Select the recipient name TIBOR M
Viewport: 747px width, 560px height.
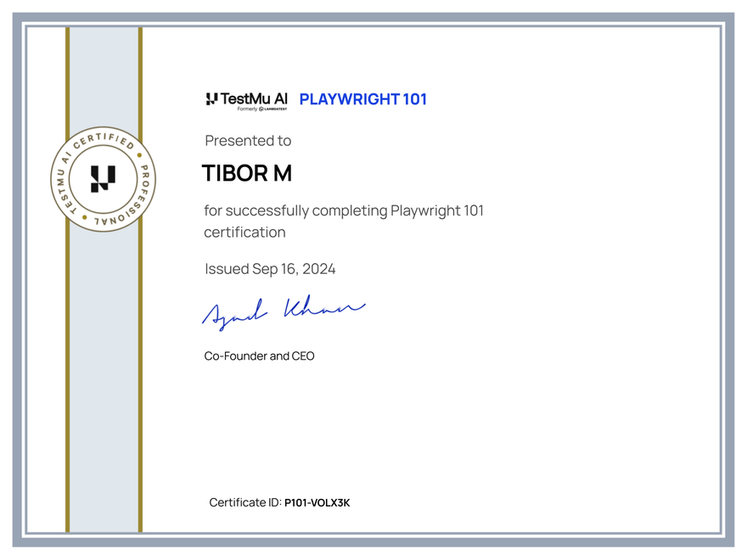click(x=247, y=173)
